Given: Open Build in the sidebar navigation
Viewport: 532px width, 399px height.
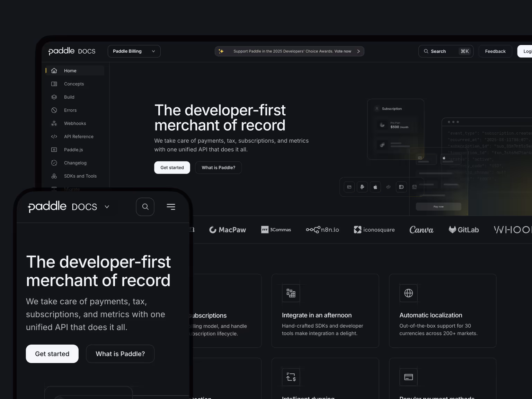Looking at the screenshot, I should point(74,97).
